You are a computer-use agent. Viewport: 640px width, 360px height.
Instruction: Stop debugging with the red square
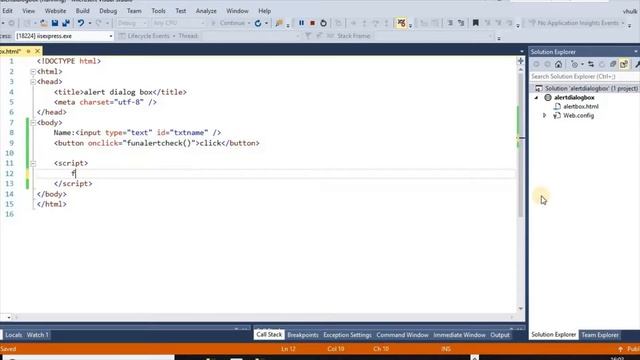point(312,23)
